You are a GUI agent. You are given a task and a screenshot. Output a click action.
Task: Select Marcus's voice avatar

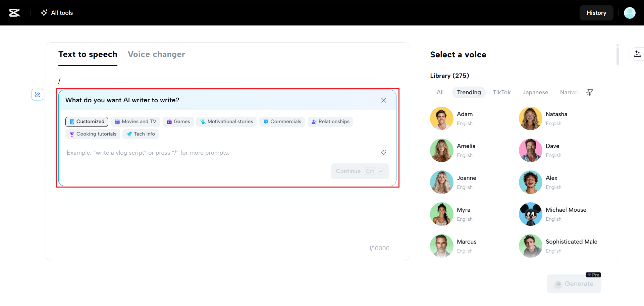point(442,246)
